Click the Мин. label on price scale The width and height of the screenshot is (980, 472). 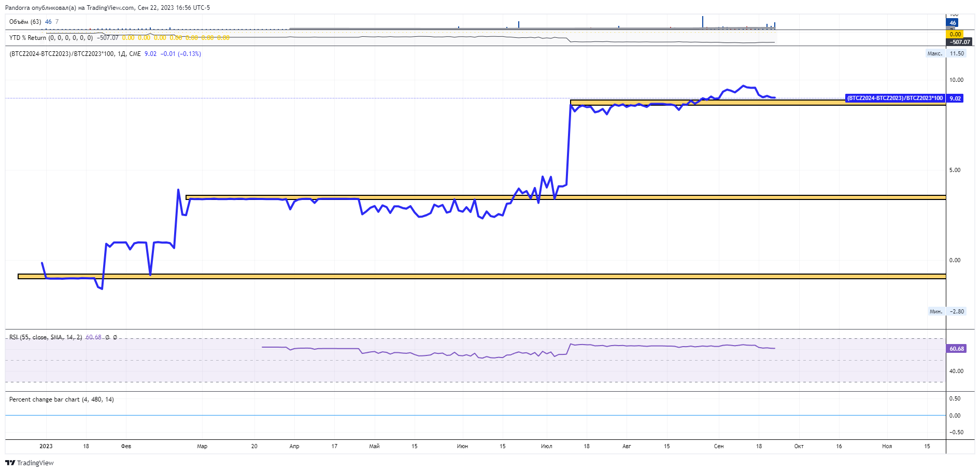coord(936,311)
